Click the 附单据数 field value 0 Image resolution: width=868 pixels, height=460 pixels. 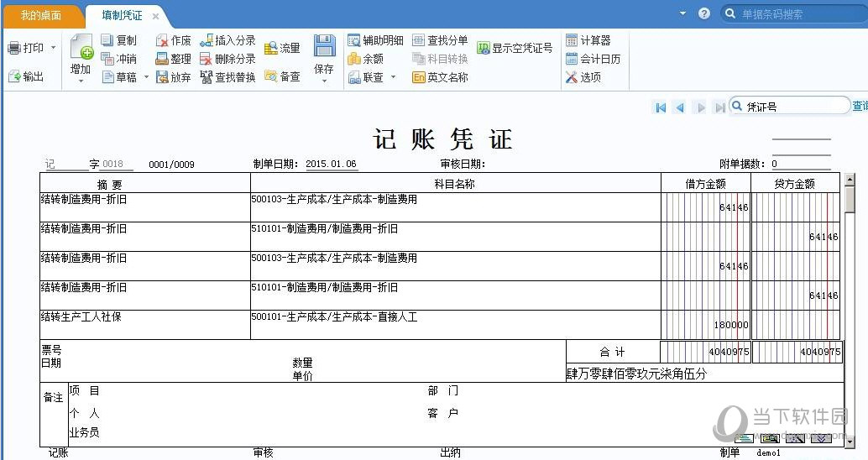(x=801, y=164)
